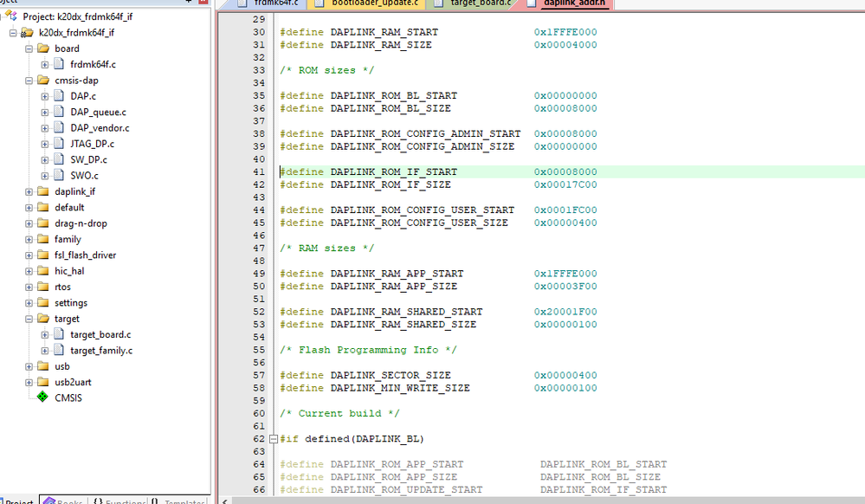Expand the rtos folder

(x=29, y=287)
